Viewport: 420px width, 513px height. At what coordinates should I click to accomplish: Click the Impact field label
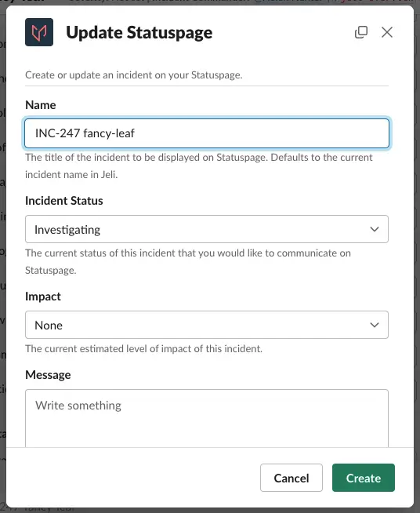pyautogui.click(x=43, y=297)
